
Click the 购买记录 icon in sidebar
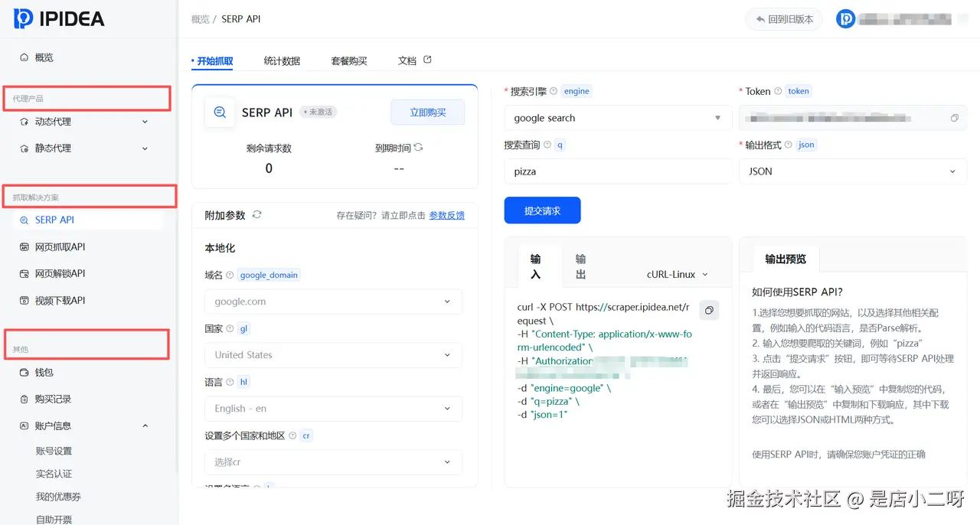pyautogui.click(x=24, y=399)
